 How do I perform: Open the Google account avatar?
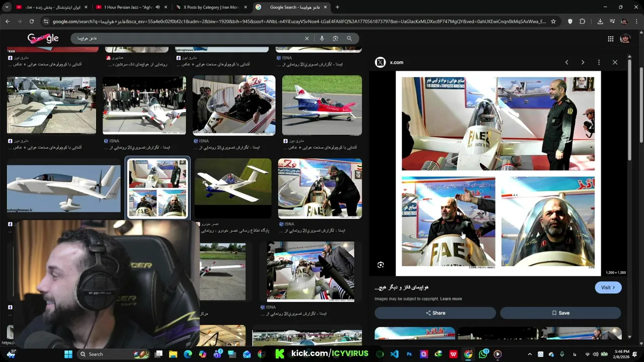click(x=625, y=39)
